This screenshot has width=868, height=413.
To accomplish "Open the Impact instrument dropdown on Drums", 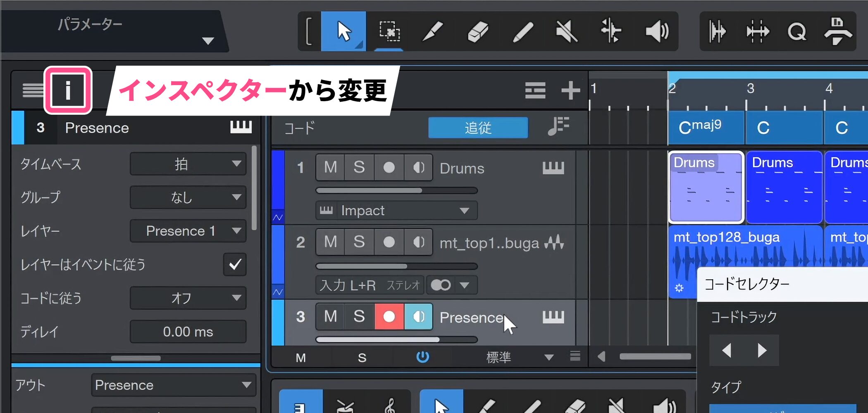I will [x=396, y=211].
